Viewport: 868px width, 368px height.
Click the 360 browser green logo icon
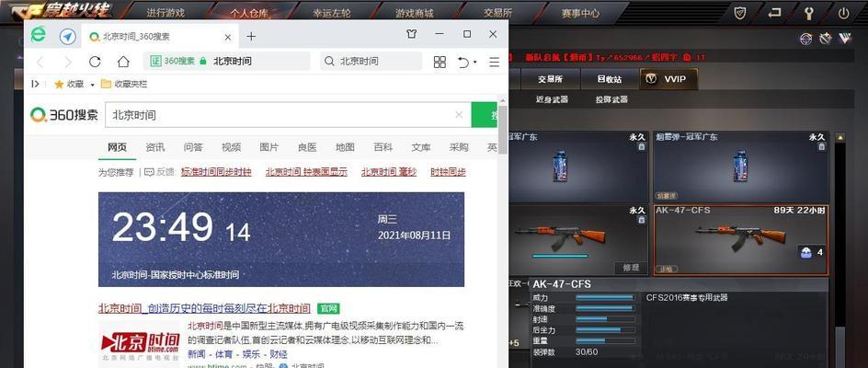pos(39,36)
